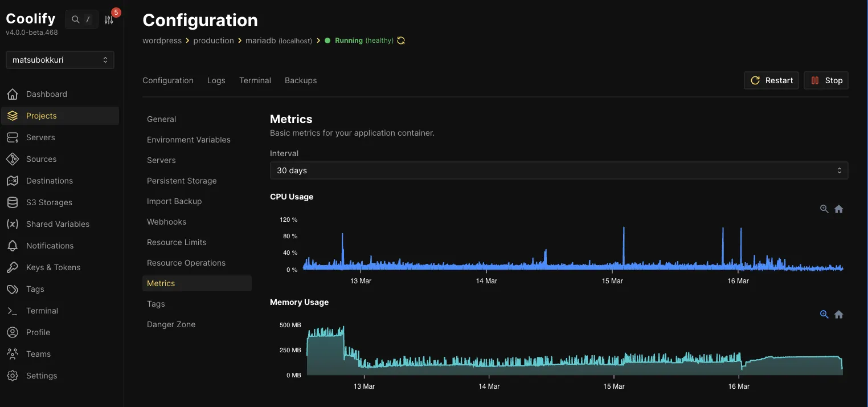
Task: Open the Backups tab
Action: point(301,80)
